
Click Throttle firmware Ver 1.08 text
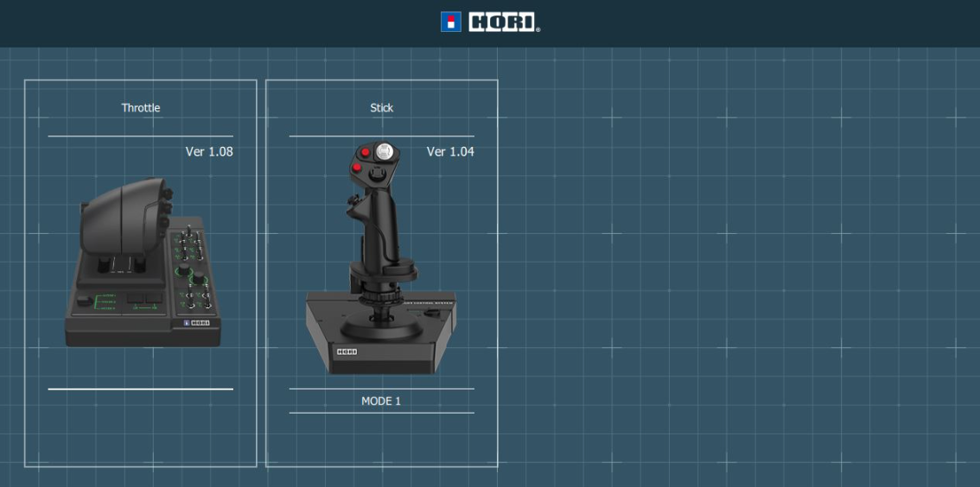(209, 152)
